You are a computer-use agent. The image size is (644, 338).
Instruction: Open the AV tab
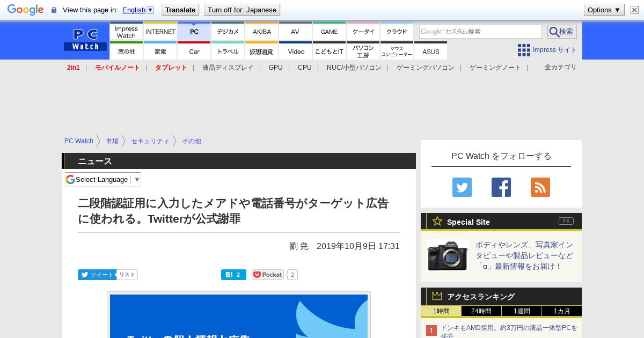pyautogui.click(x=295, y=32)
